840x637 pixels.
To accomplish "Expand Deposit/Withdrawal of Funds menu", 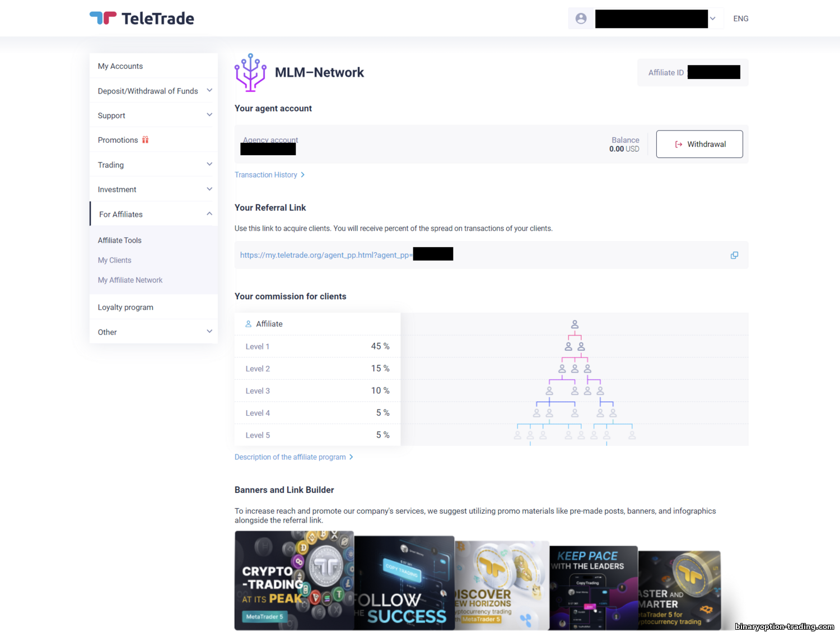I will (x=153, y=91).
